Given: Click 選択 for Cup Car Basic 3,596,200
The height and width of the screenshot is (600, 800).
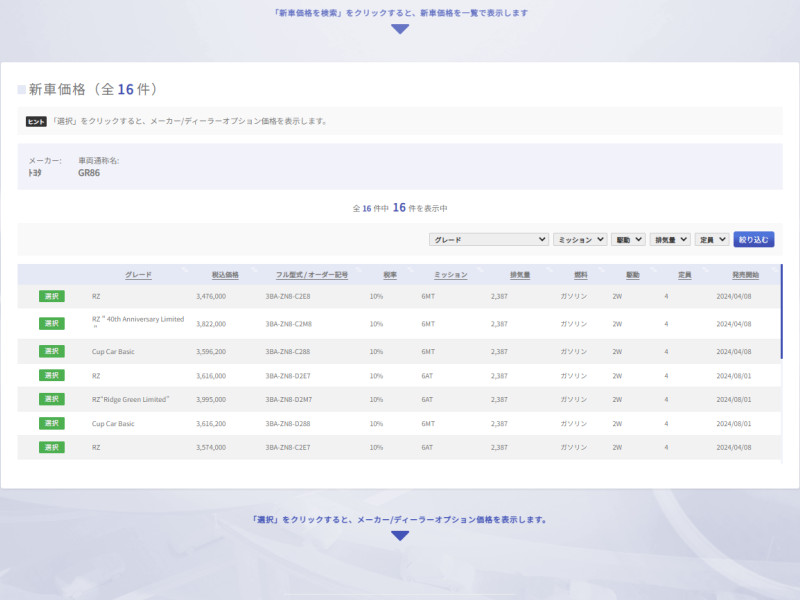Looking at the screenshot, I should pos(52,351).
